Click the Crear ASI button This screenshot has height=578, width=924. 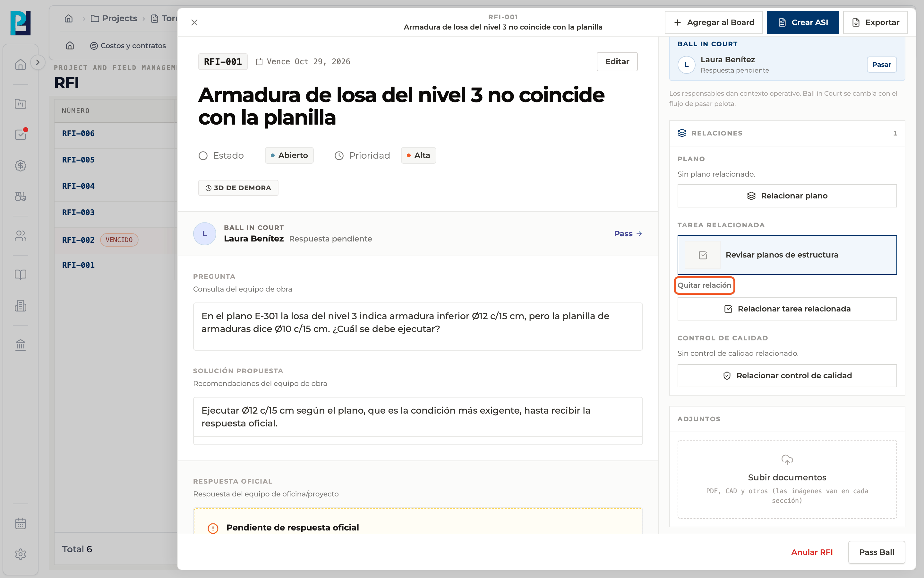click(x=803, y=22)
